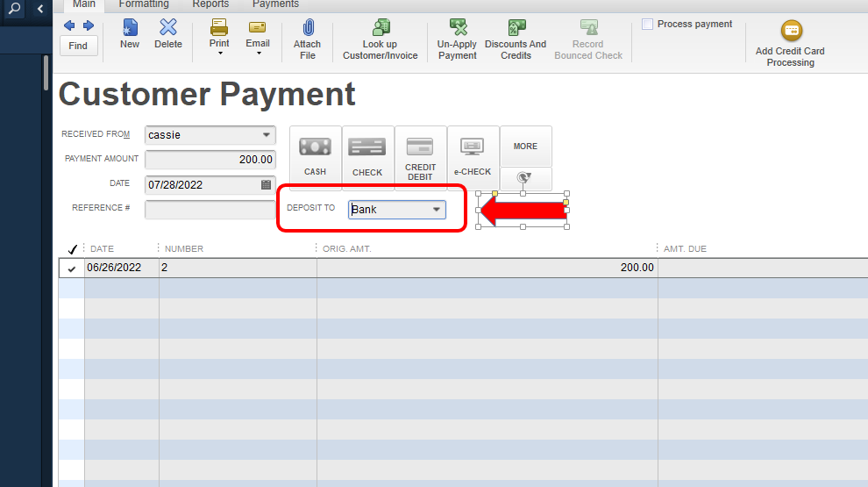
Task: Switch to the Main tab
Action: pos(84,4)
